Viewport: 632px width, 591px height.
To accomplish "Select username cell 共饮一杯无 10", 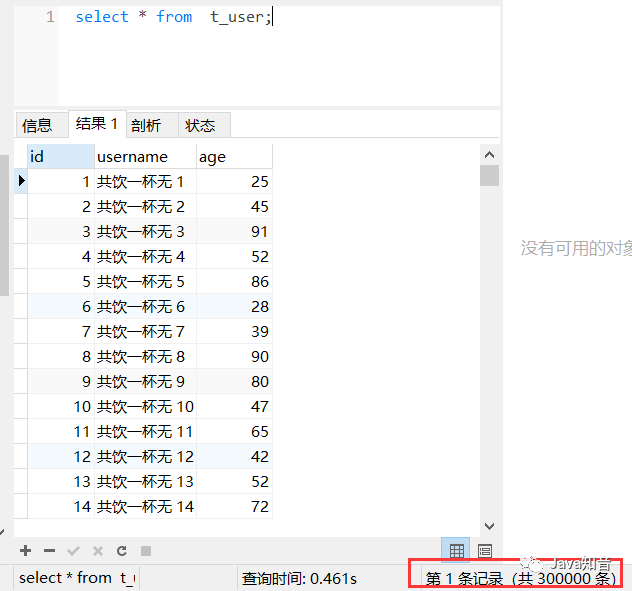I will click(x=146, y=406).
